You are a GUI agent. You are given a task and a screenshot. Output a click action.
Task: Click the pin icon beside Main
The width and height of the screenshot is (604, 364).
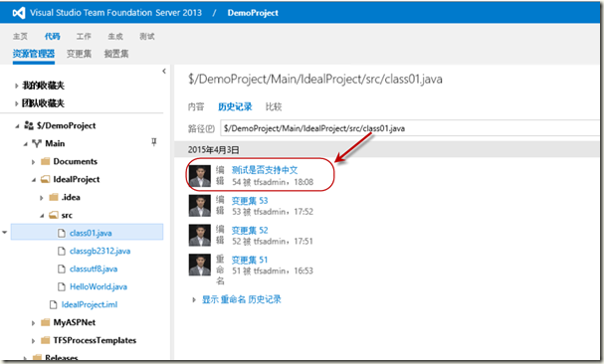coord(154,142)
